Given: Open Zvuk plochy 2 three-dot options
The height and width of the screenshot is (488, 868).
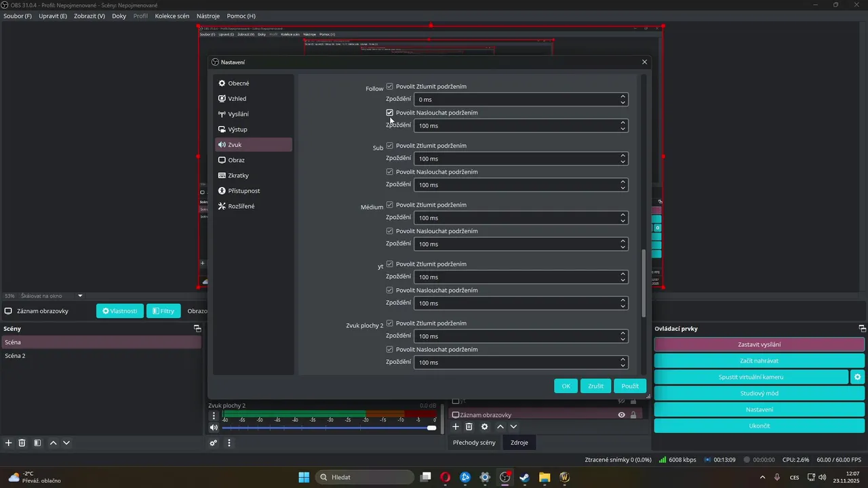Looking at the screenshot, I should [214, 415].
